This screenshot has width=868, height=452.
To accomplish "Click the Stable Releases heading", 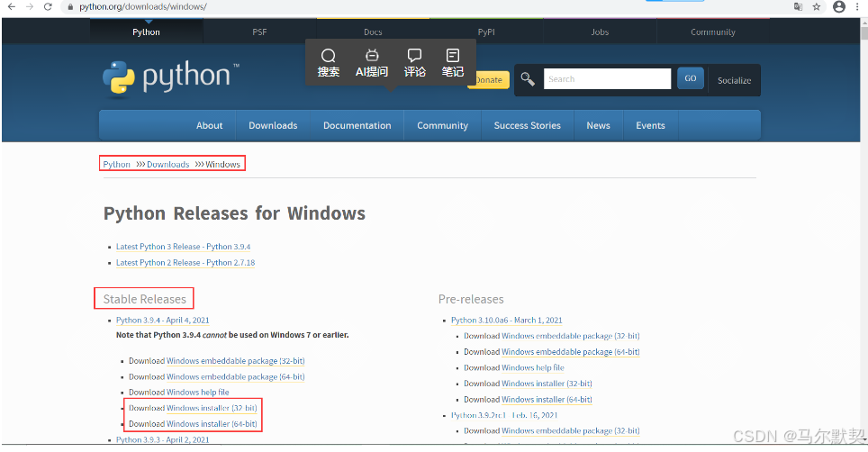I will click(144, 299).
